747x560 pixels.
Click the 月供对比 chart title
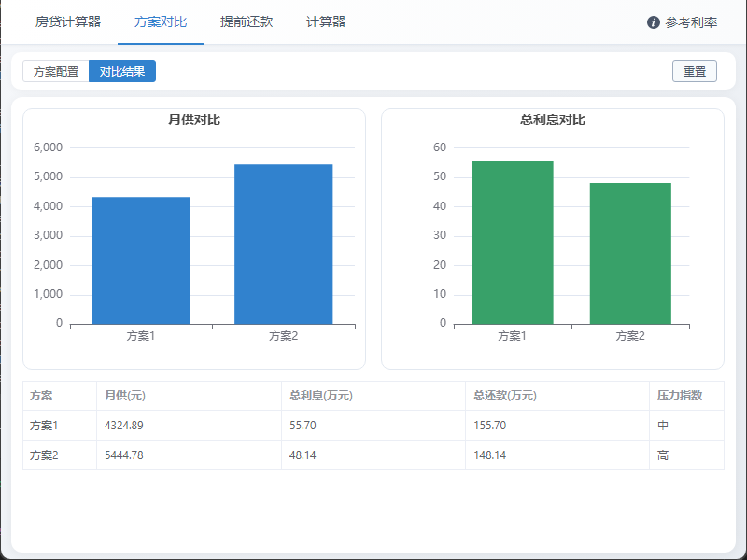coord(194,119)
